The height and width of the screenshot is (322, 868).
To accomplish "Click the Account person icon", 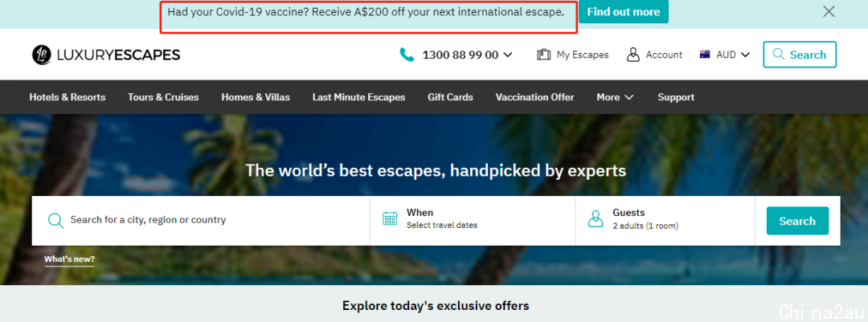I will pos(633,55).
